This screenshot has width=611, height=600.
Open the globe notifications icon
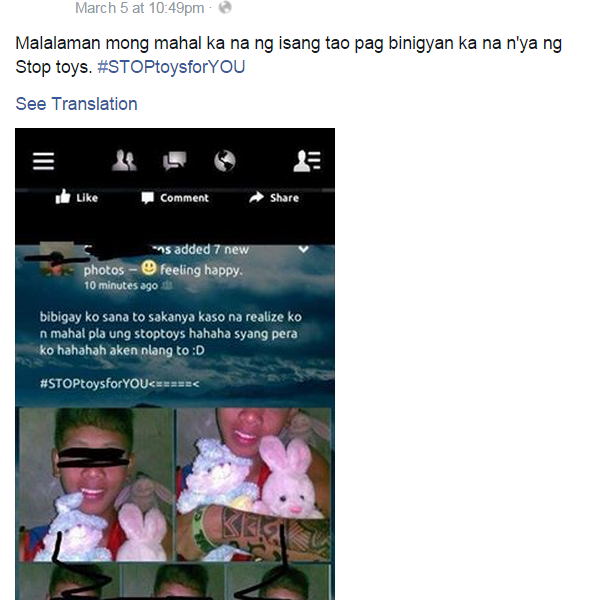[x=225, y=161]
